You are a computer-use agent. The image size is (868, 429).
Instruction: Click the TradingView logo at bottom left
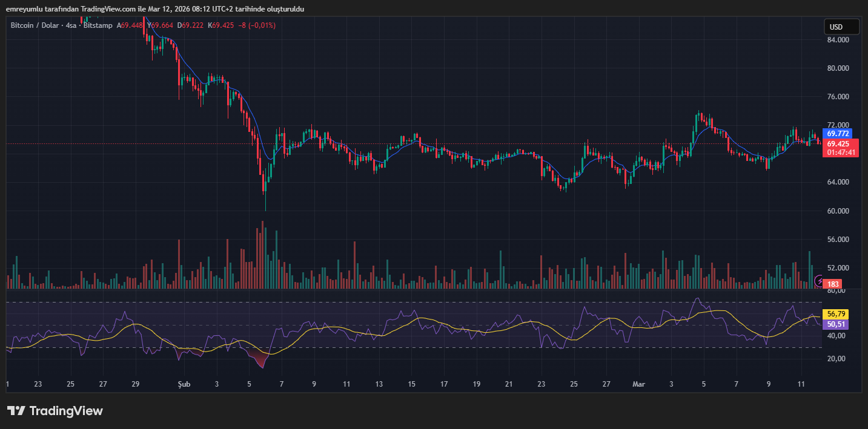click(x=55, y=411)
